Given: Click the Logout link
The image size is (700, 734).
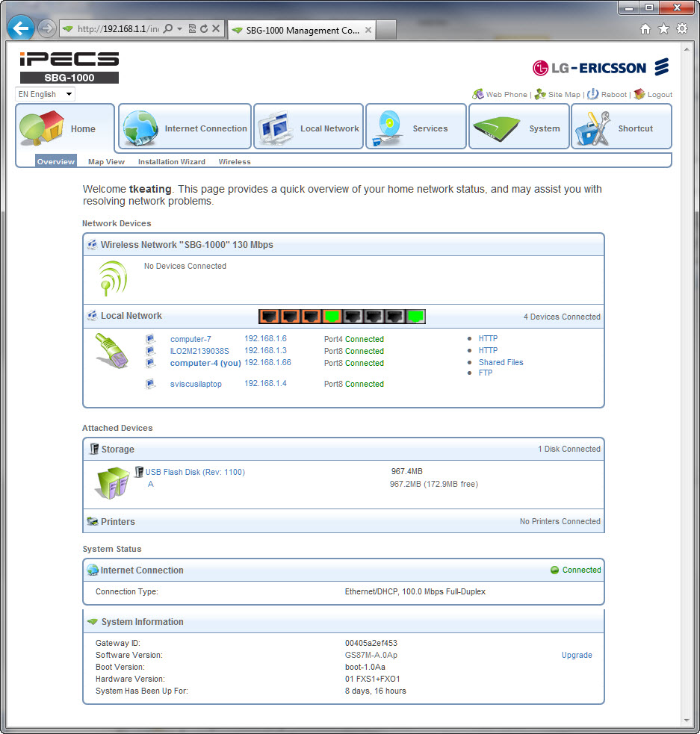Looking at the screenshot, I should point(659,95).
